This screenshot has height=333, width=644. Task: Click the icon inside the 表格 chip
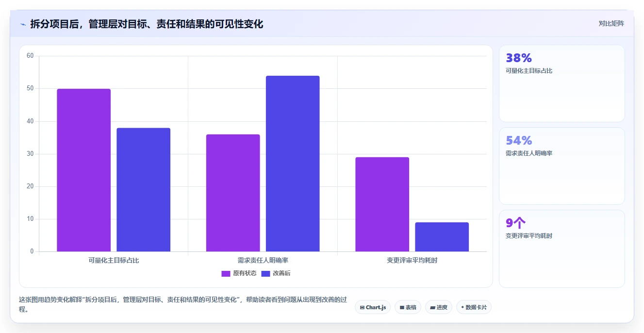402,307
